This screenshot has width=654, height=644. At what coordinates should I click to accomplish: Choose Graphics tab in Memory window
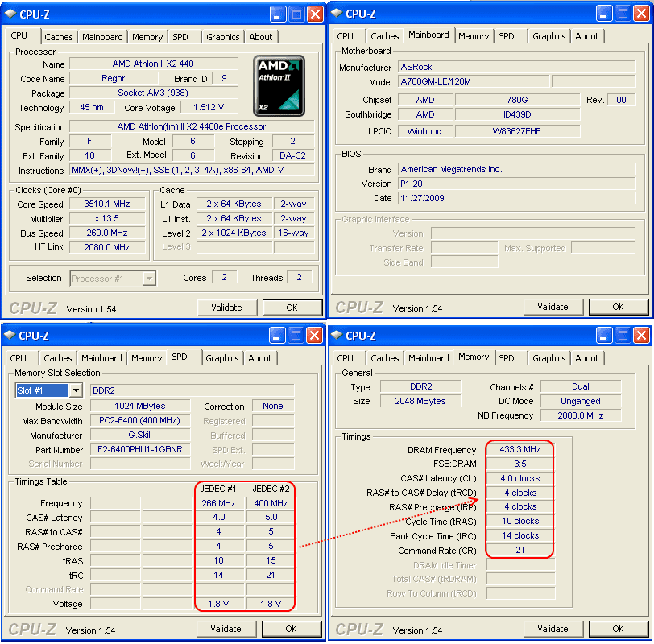click(549, 358)
